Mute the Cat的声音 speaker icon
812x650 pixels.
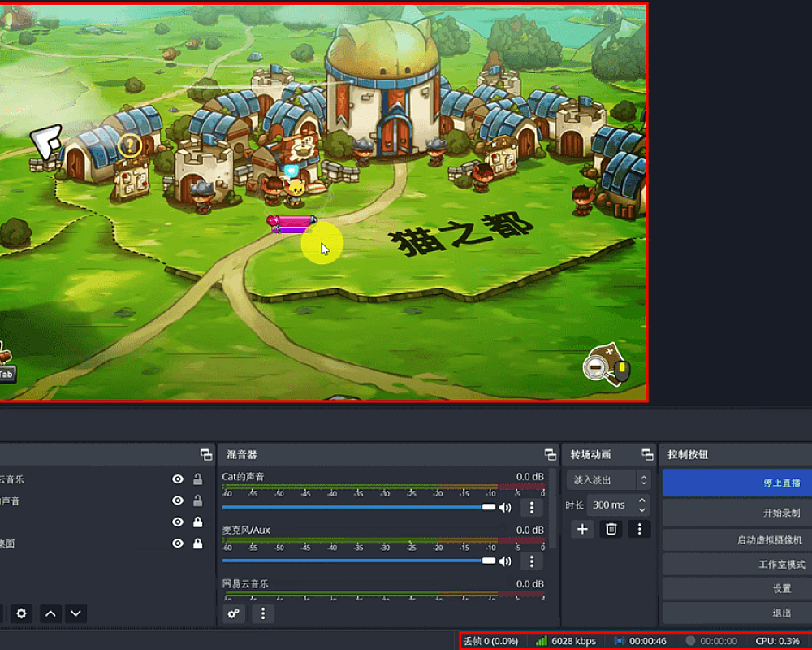click(505, 507)
